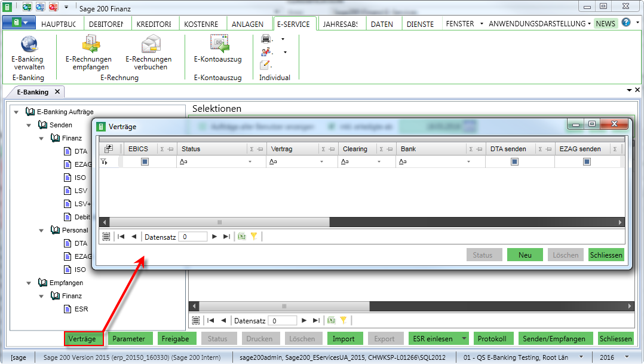Collapse the Personal tree node
Viewport: 644px width, 364px height.
click(x=41, y=230)
